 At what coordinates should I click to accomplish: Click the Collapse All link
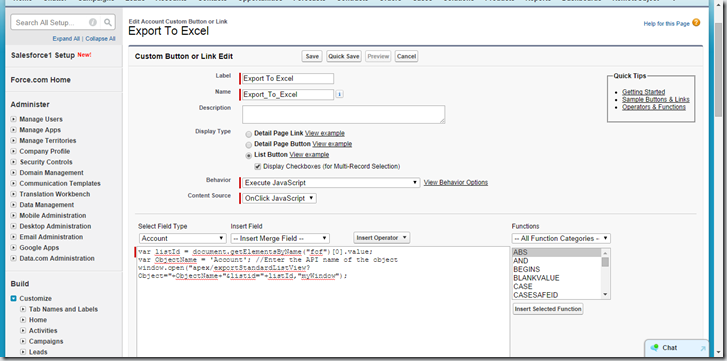coord(101,39)
